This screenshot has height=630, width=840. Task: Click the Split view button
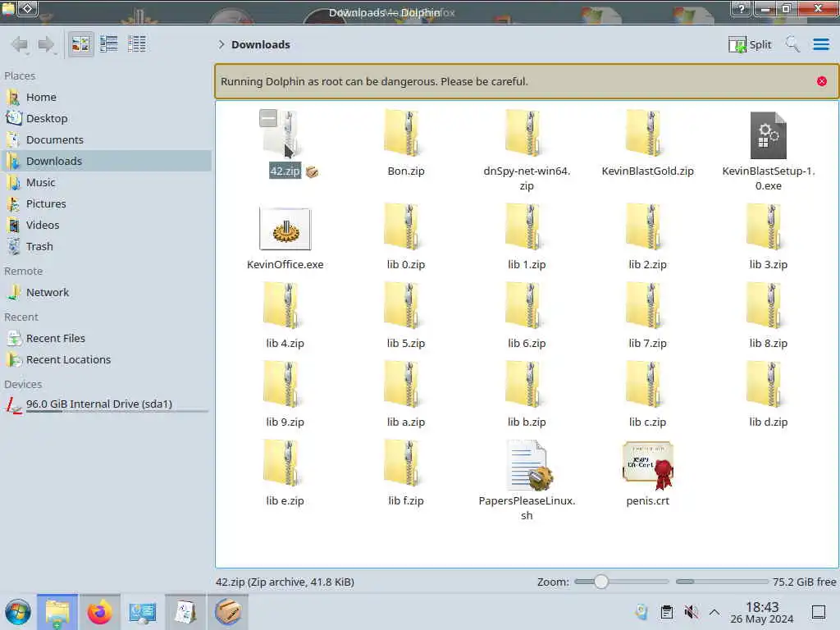tap(750, 44)
